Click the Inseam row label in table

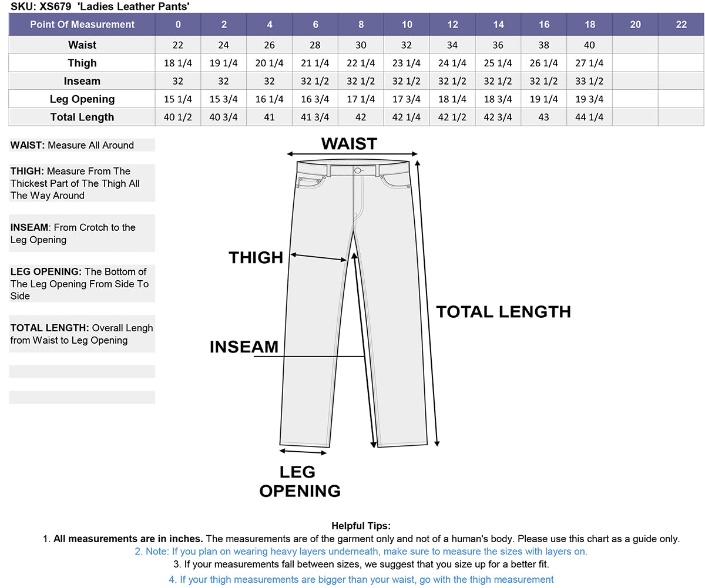(82, 81)
